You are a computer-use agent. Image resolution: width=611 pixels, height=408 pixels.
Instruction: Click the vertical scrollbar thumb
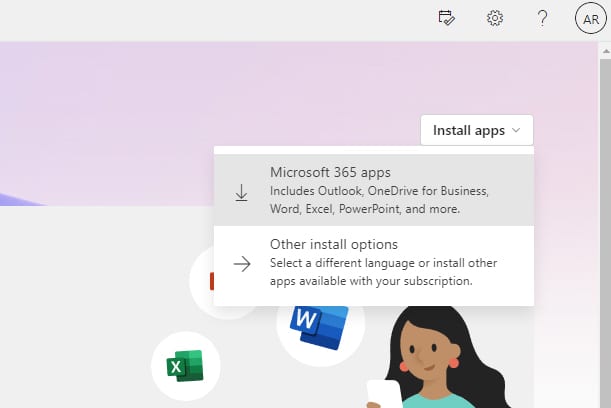point(606,232)
